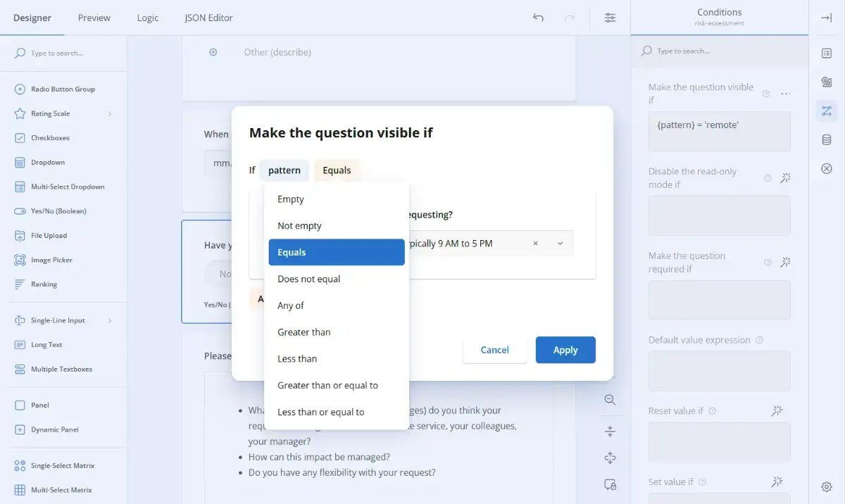Toggle read-only lock icon near bottom right
Image resolution: width=845 pixels, height=504 pixels.
(x=610, y=484)
